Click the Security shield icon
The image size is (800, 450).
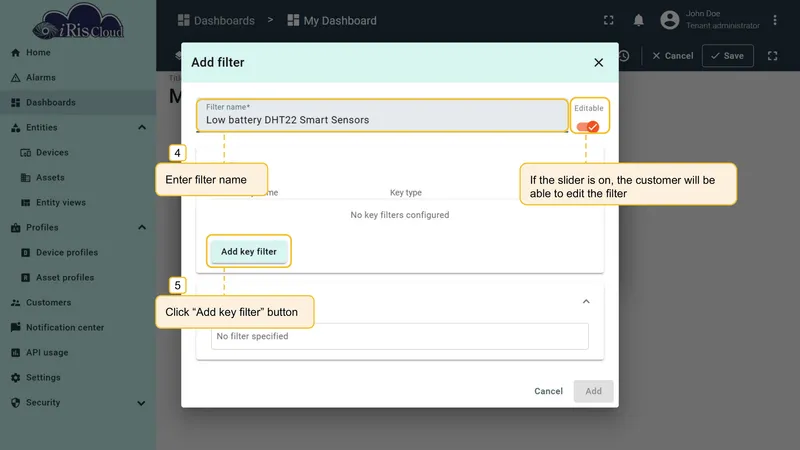pos(15,403)
